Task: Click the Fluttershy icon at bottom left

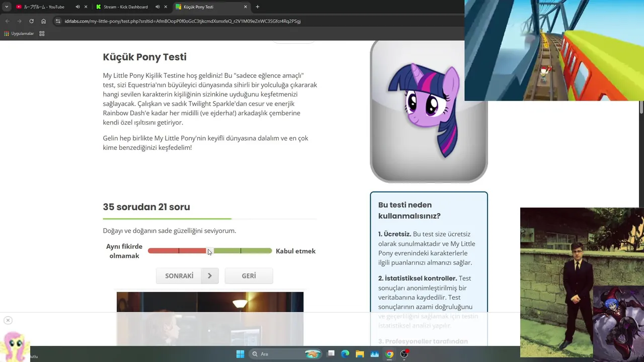Action: [x=14, y=346]
